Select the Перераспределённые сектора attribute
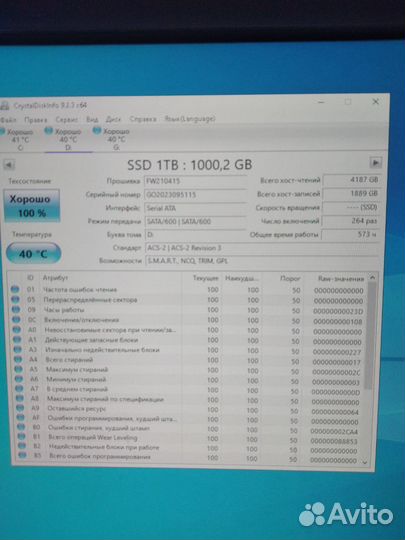Screen dimensions: 405x540 pos(90,300)
